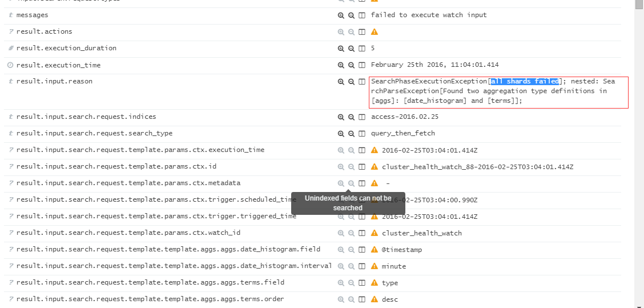Viewport: 644px width, 308px height.
Task: Click warning icon in result.actions row
Action: pos(374,31)
